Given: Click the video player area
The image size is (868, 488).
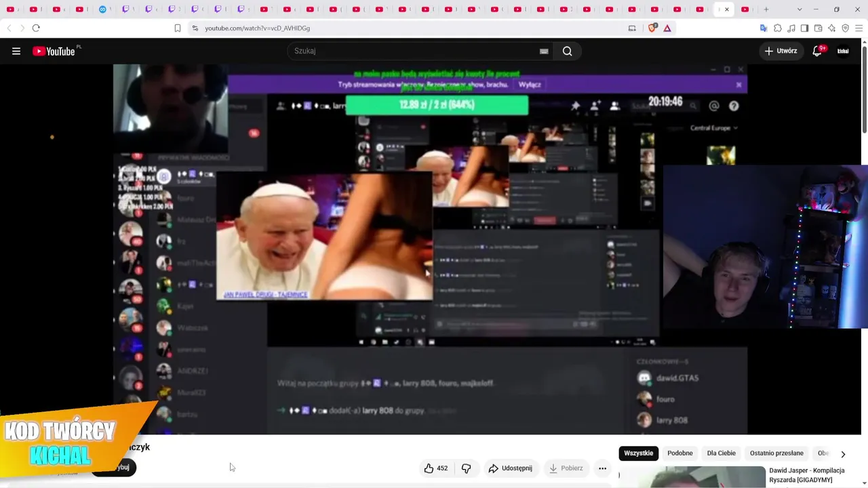Looking at the screenshot, I should [x=430, y=249].
